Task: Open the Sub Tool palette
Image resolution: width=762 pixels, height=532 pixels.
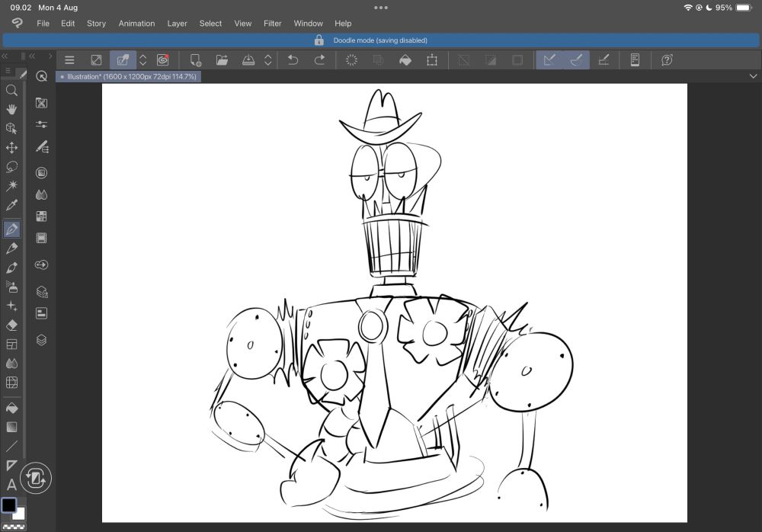Action: click(x=42, y=103)
